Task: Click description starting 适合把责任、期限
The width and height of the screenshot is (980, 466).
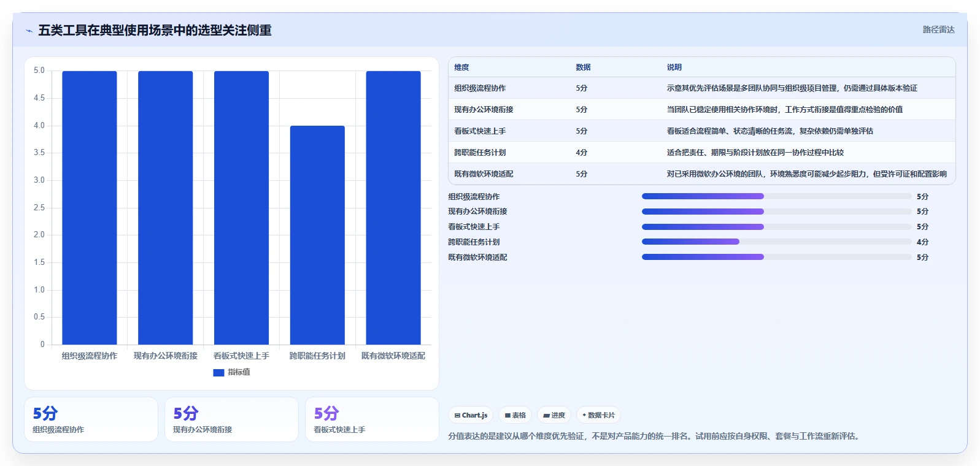Action: point(755,153)
